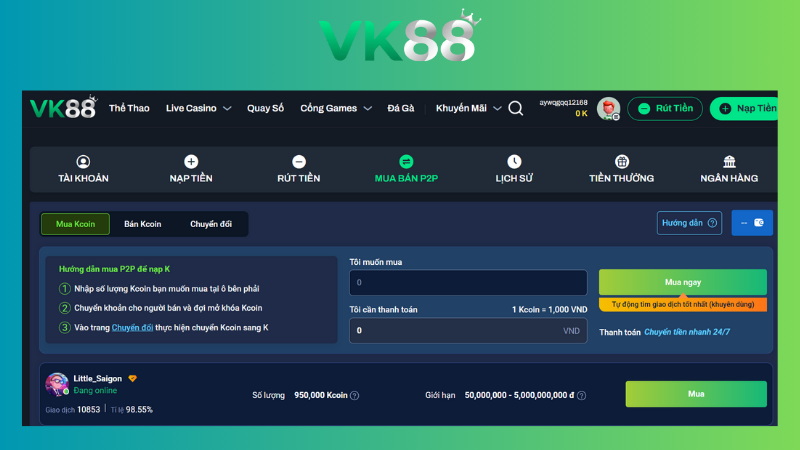Image resolution: width=800 pixels, height=450 pixels.
Task: Open Quay Số menu item
Action: tap(265, 108)
